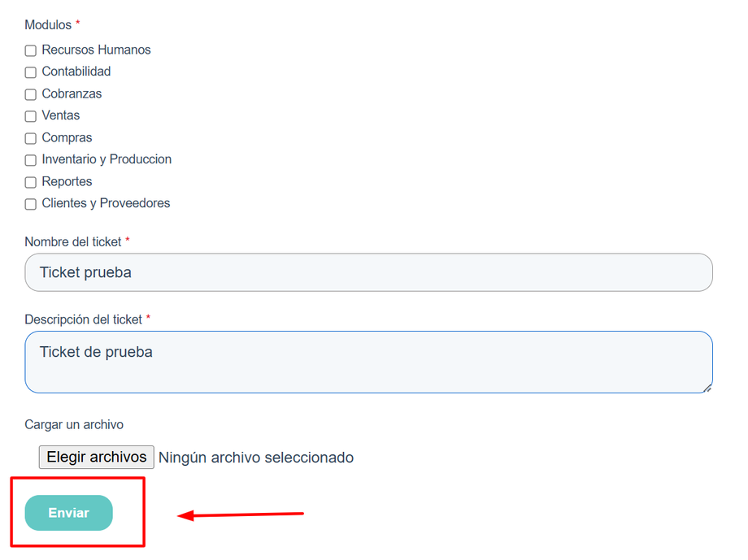Click the 'Cargar un archivo' label
The width and height of the screenshot is (748, 560).
point(74,424)
